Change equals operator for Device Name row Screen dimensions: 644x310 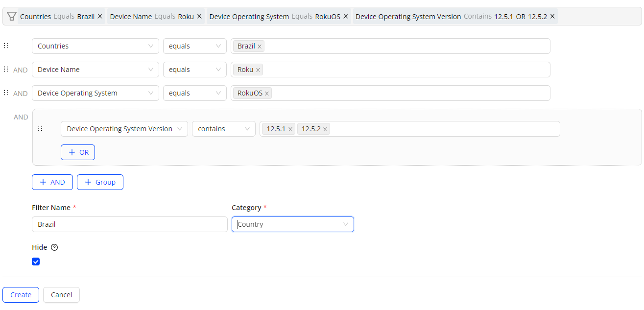point(195,70)
